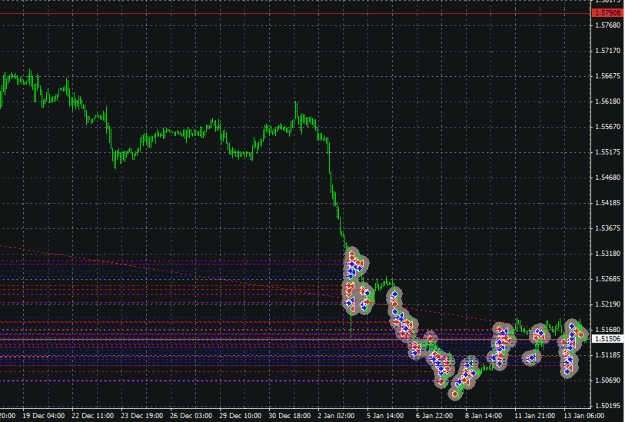
Task: Click the 1.50690 price axis value
Action: [608, 380]
